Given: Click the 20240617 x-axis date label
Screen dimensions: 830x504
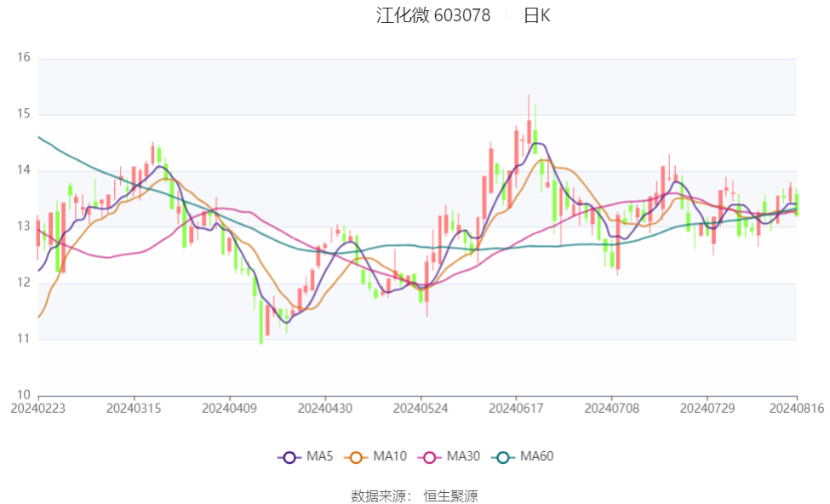Looking at the screenshot, I should click(x=516, y=409).
